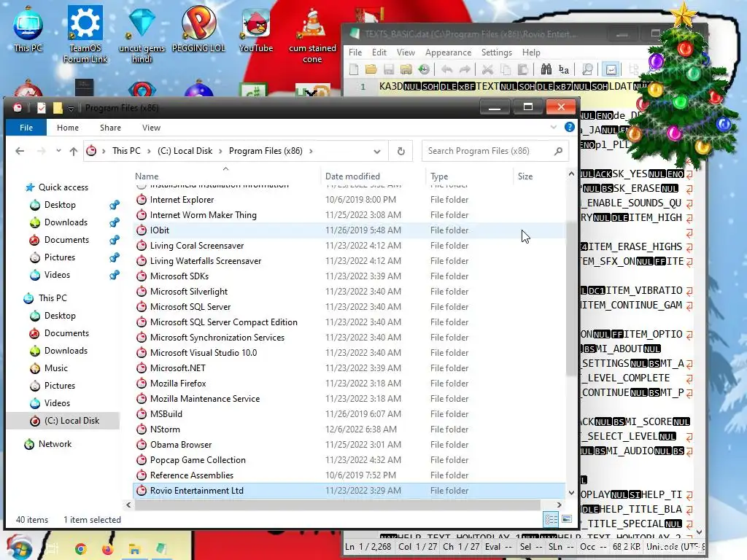The image size is (747, 560).
Task: Click This PC in address breadcrumb
Action: (126, 151)
